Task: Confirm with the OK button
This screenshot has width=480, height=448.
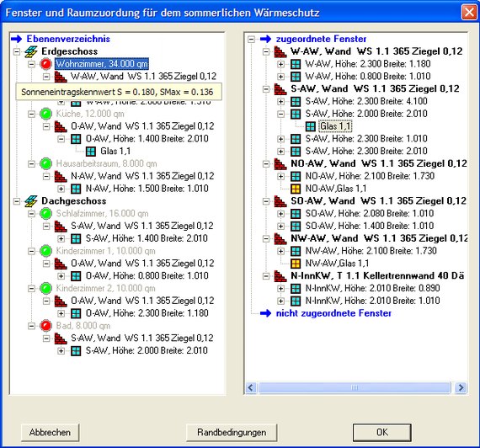Action: 382,432
